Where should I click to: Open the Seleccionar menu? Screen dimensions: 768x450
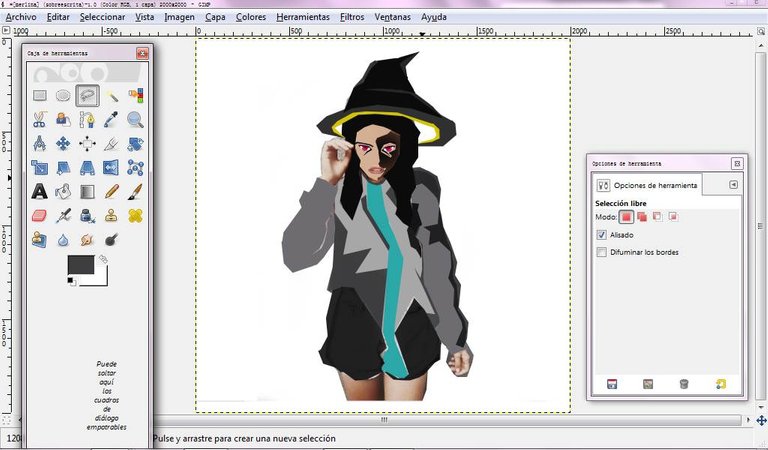[x=102, y=17]
